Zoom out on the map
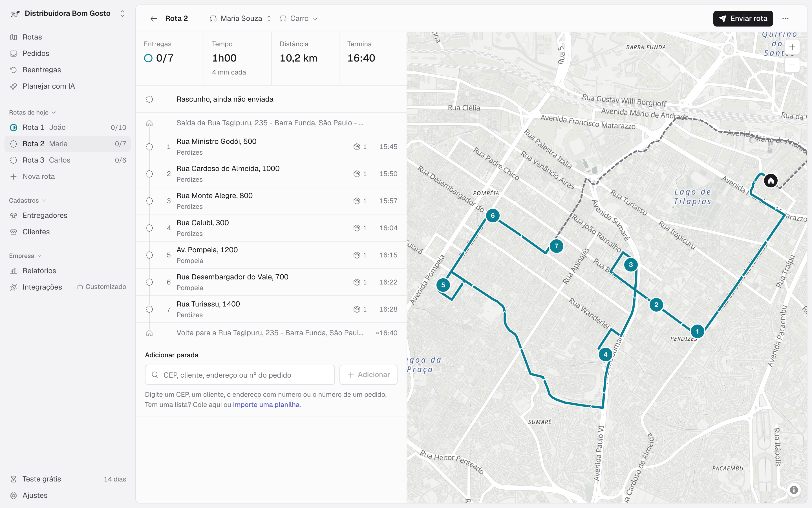Viewport: 812px width, 508px height. [x=792, y=65]
